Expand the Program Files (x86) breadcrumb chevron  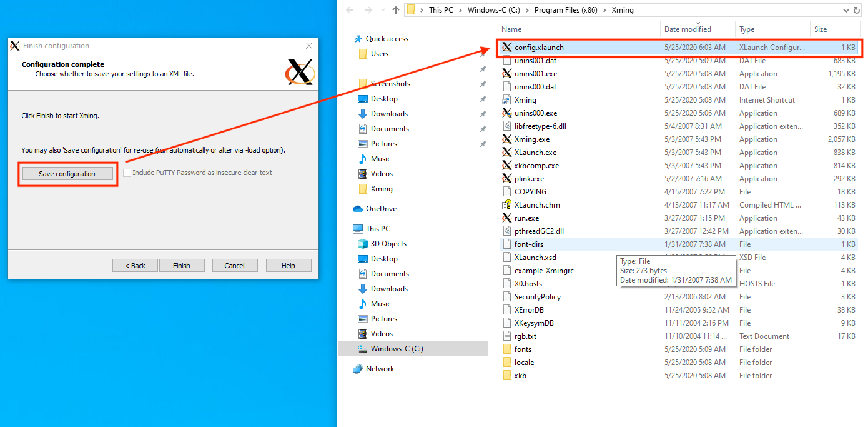point(604,10)
